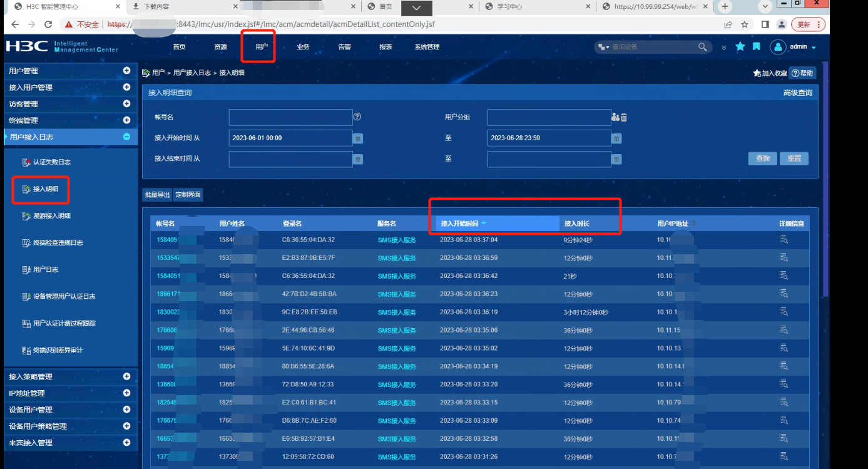Click the trash icon beside 用户分组 field
This screenshot has height=469, width=868.
click(x=624, y=117)
